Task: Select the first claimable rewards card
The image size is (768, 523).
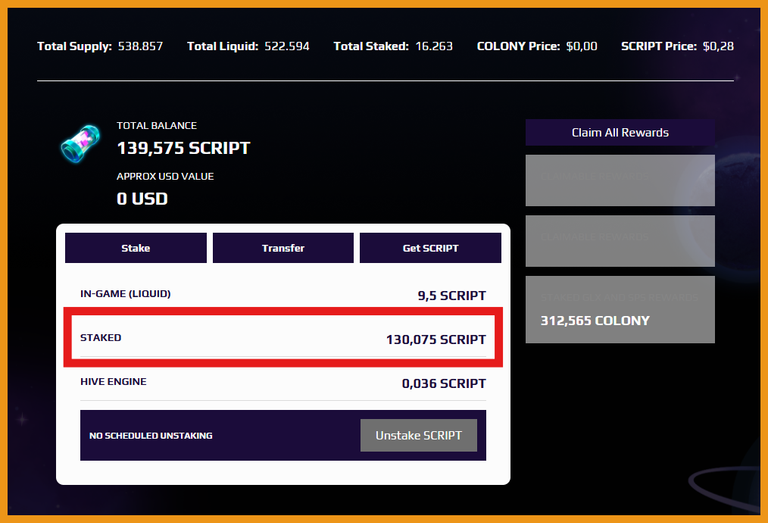Action: coord(620,180)
